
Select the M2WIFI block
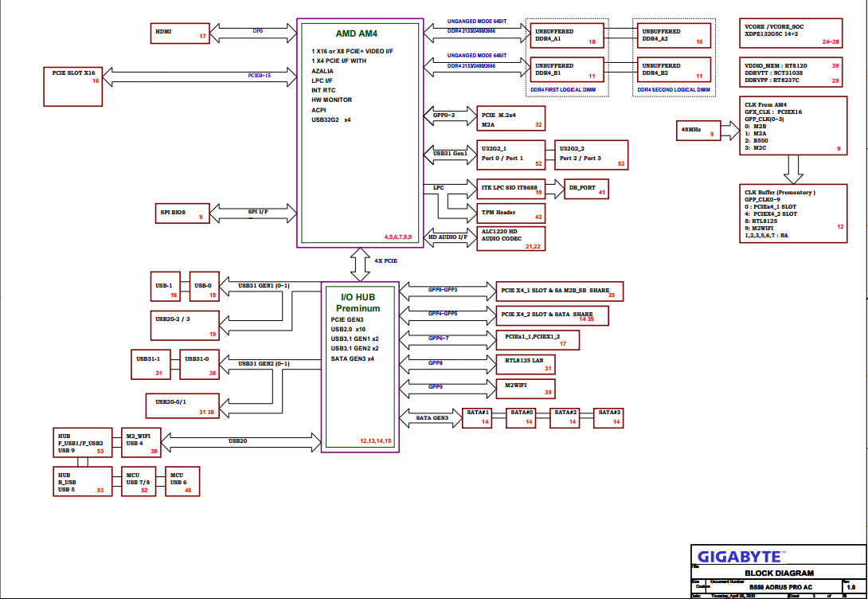(x=526, y=390)
